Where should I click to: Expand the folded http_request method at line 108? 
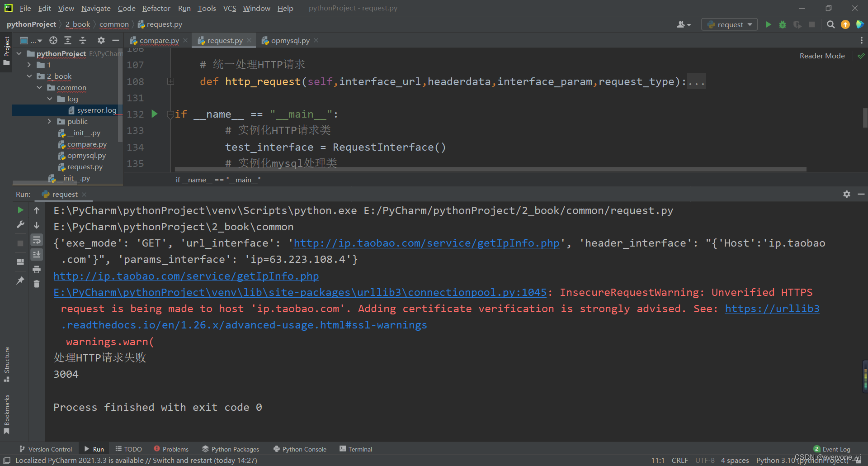tap(170, 81)
